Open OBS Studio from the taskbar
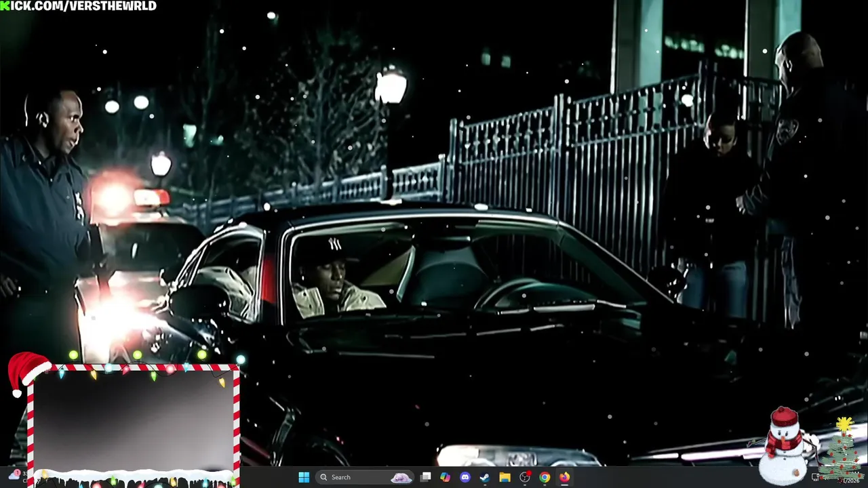 (x=524, y=477)
